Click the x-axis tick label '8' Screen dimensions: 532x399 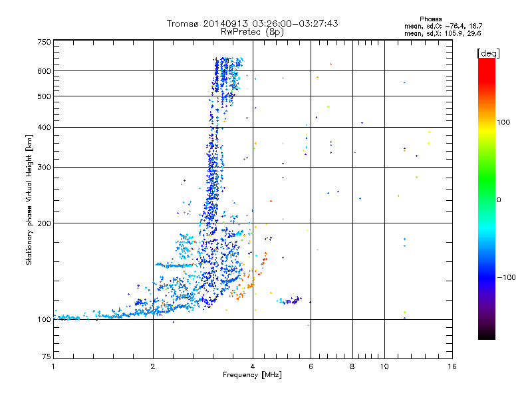[352, 366]
